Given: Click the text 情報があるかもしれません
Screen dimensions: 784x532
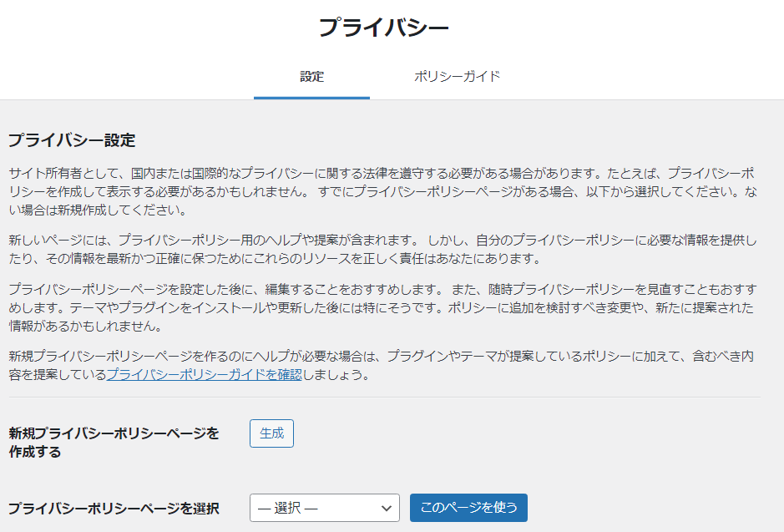Looking at the screenshot, I should point(83,326).
